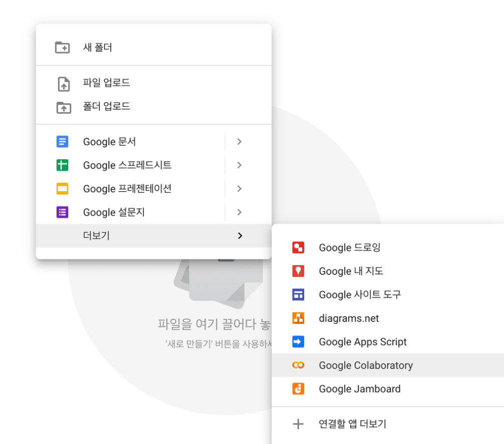This screenshot has width=504, height=444.
Task: Open diagrams.net from the submenu
Action: pyautogui.click(x=388, y=318)
